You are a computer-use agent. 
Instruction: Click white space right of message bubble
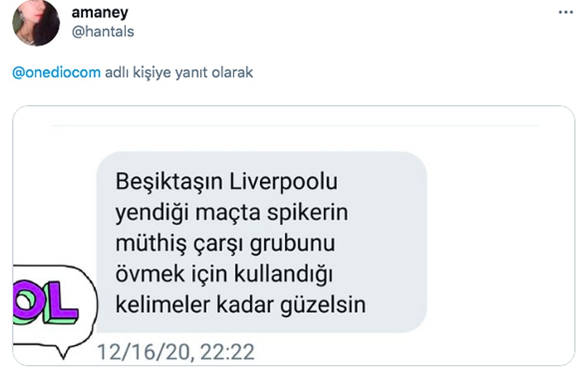pos(498,240)
